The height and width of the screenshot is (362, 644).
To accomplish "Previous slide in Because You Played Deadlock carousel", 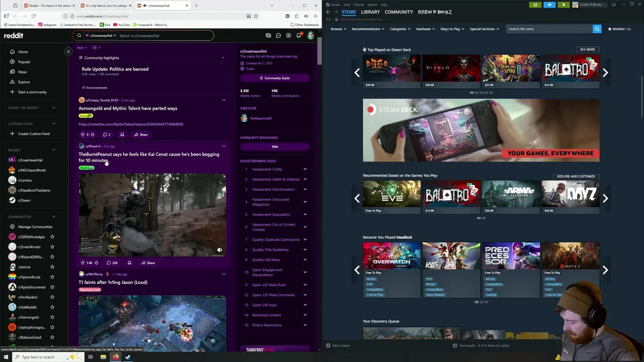I will pyautogui.click(x=357, y=270).
